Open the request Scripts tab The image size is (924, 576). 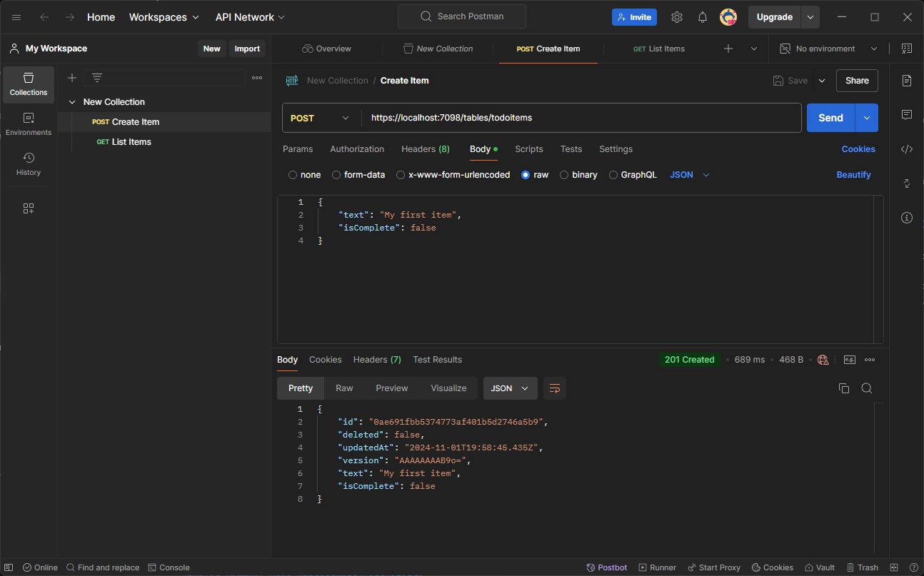(529, 149)
